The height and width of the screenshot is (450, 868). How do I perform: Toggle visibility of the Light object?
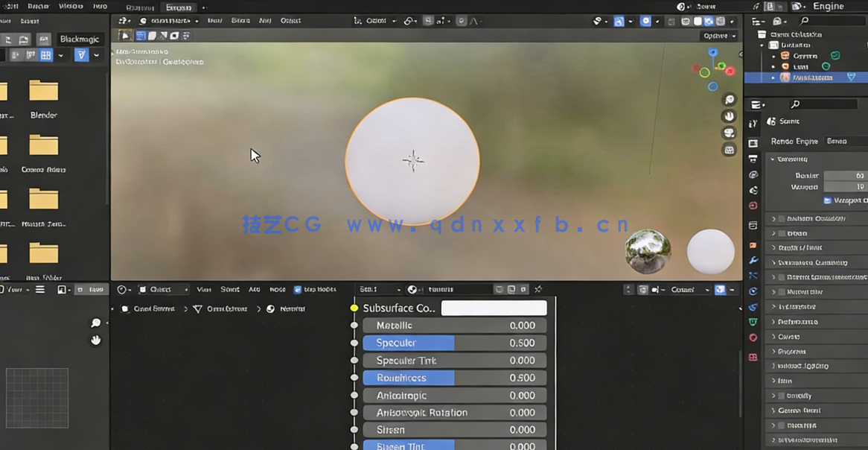pyautogui.click(x=826, y=66)
